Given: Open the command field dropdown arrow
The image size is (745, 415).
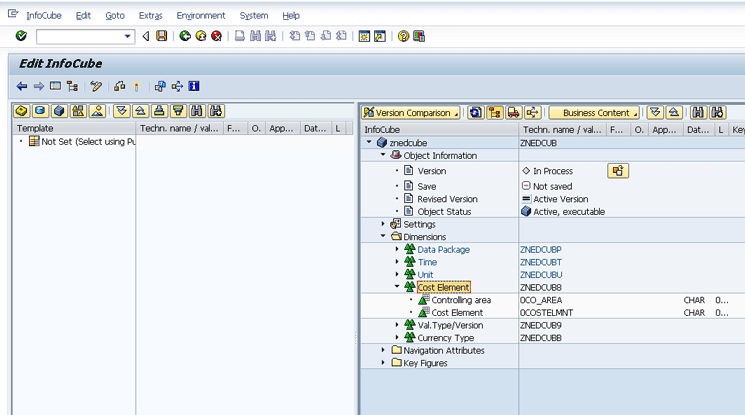Looking at the screenshot, I should coord(128,37).
